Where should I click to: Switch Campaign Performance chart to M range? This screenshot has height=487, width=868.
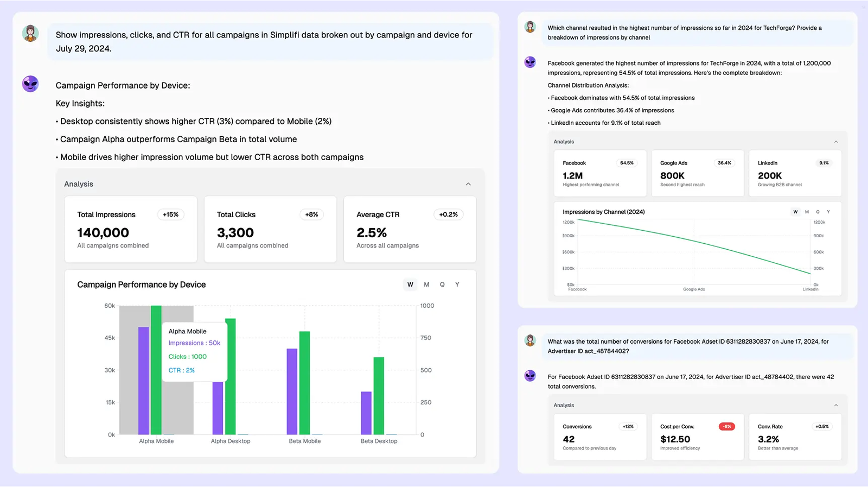coord(426,284)
